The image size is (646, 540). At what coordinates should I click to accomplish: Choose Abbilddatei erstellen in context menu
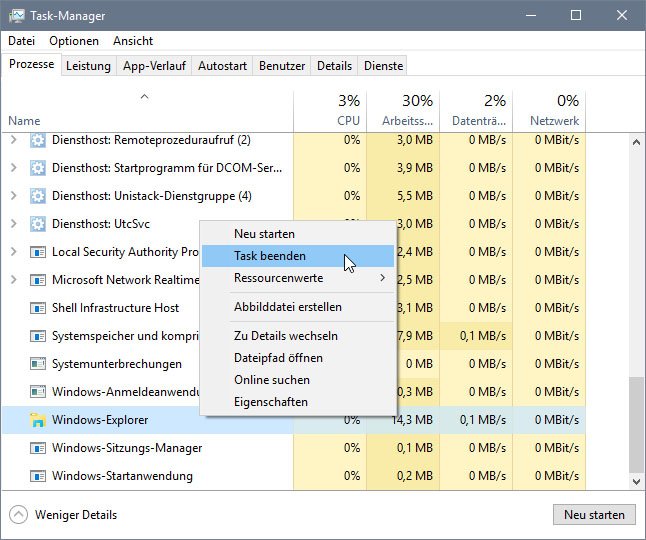pyautogui.click(x=298, y=307)
